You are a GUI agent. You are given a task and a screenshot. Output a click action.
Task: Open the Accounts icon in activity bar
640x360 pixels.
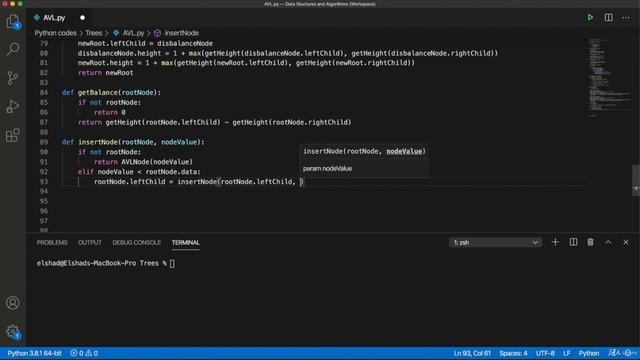[13, 303]
